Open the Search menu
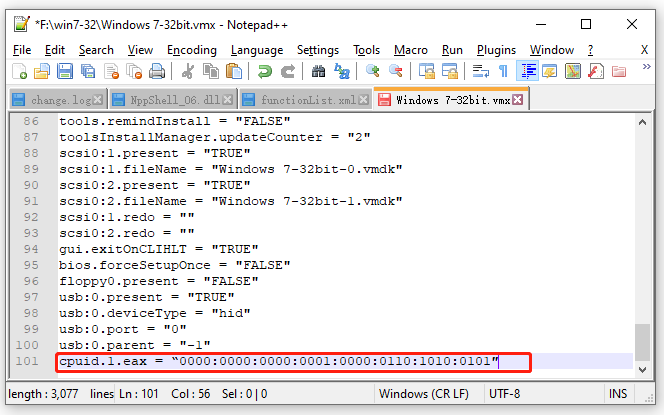 pos(96,50)
